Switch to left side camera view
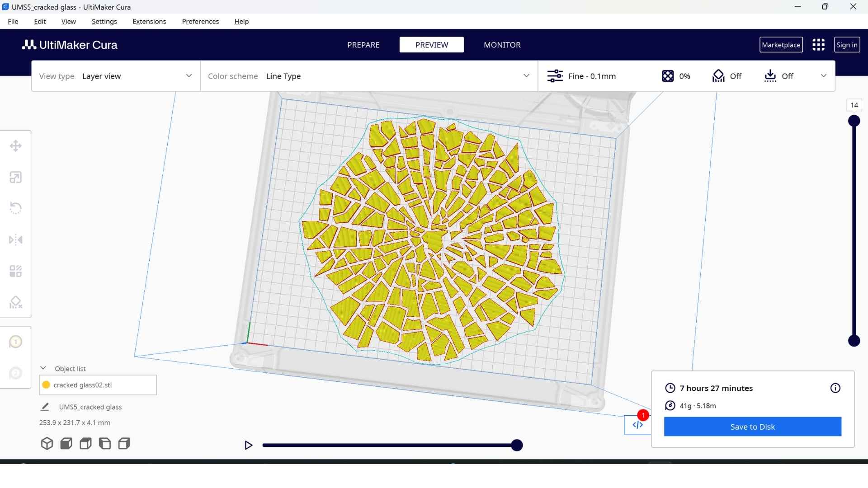 point(105,444)
